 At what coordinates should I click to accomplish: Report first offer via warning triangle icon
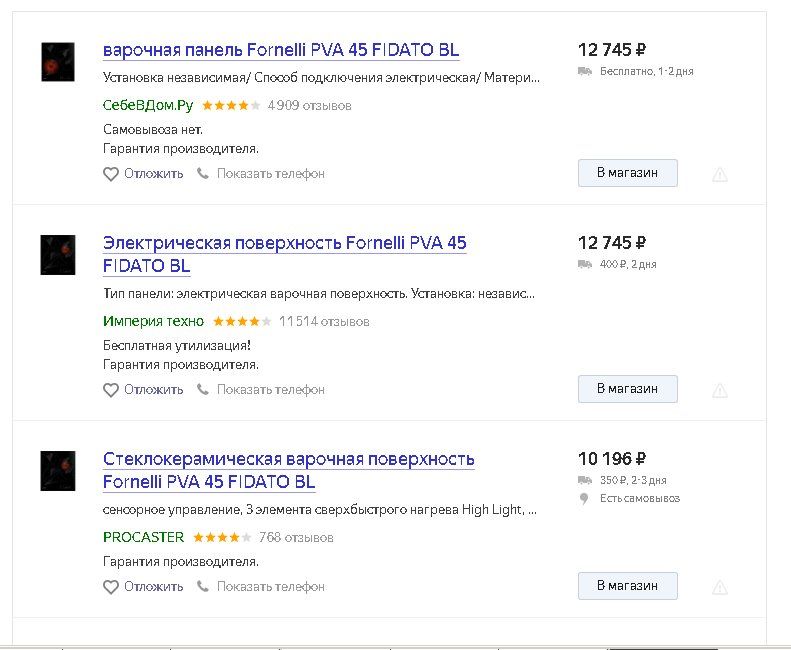click(719, 174)
